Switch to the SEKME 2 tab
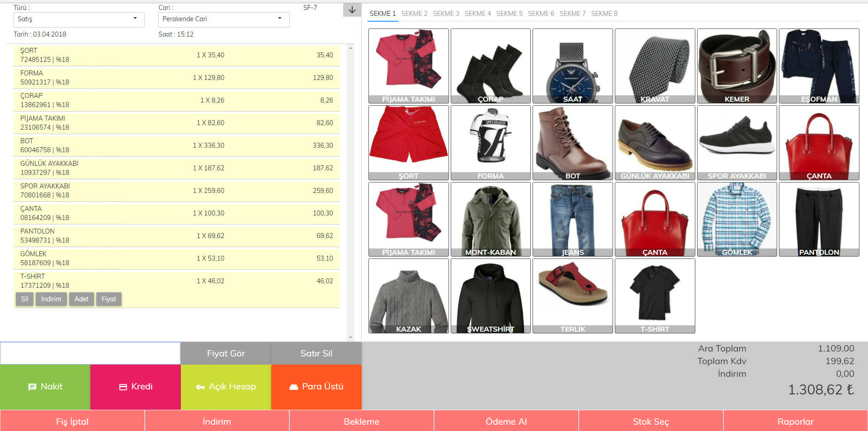868x431 pixels. tap(414, 14)
